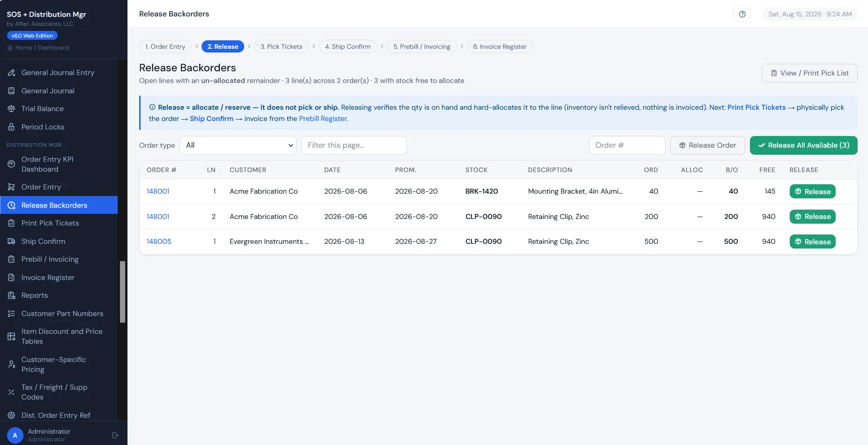The height and width of the screenshot is (445, 868).
Task: Click the BRK-1420 stock code
Action: pos(482,191)
